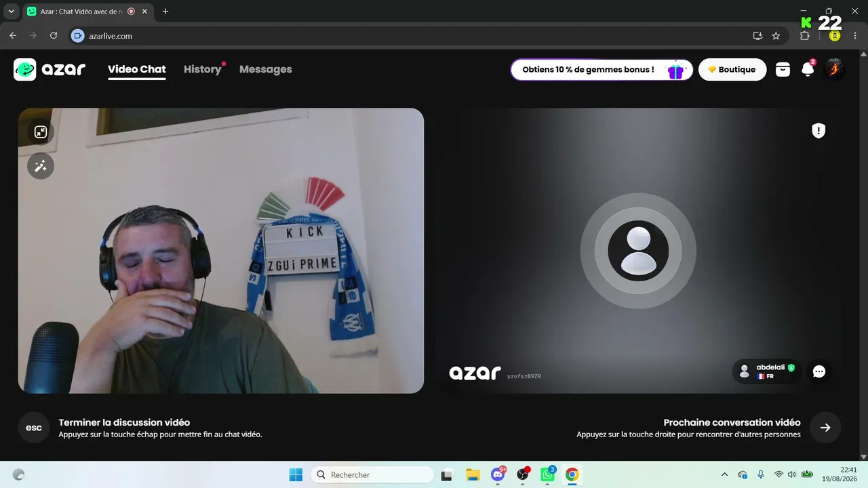This screenshot has height=488, width=868.
Task: Open the Chrome extensions puzzle icon
Action: tap(805, 36)
